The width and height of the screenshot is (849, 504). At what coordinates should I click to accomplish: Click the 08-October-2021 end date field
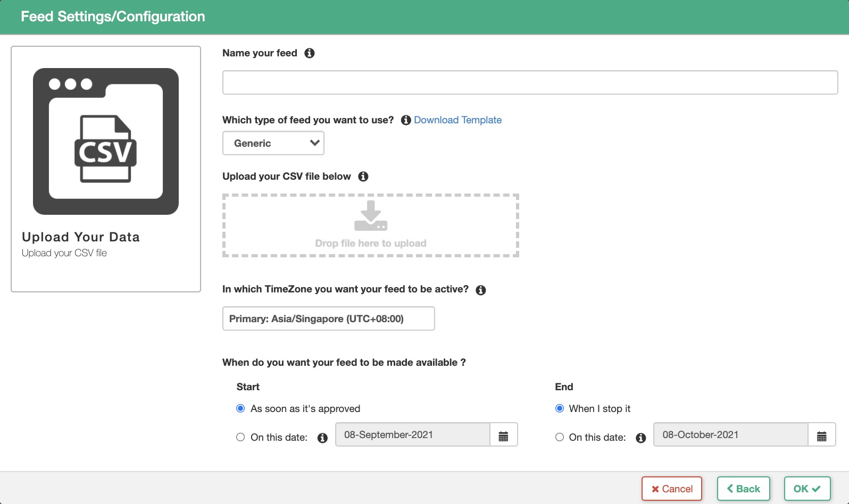731,435
